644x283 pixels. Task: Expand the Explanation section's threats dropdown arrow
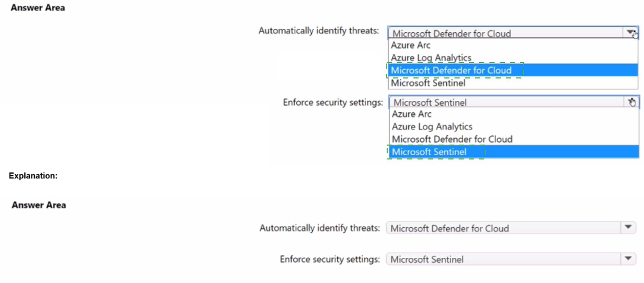(x=628, y=228)
